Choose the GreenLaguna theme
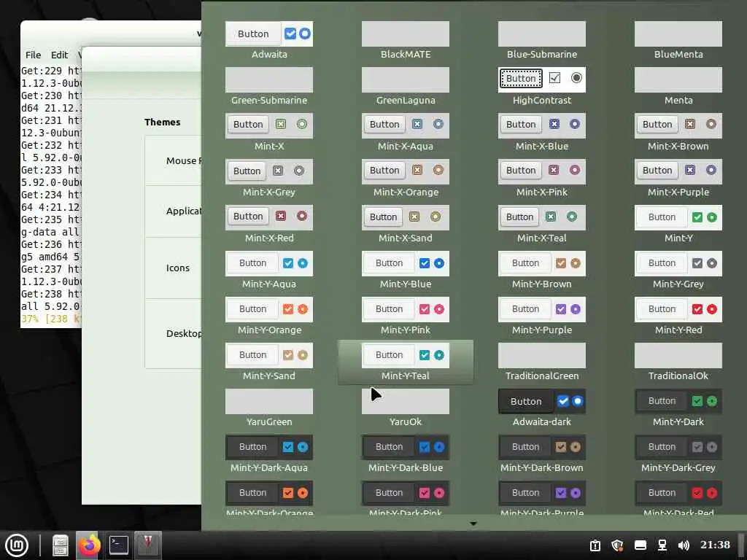This screenshot has width=747, height=560. pos(406,86)
